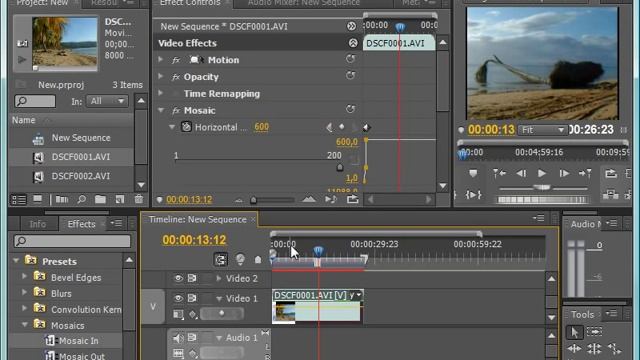Screen dimensions: 640x360
Task: Step forward one frame in Program Monitor
Action: 564,173
